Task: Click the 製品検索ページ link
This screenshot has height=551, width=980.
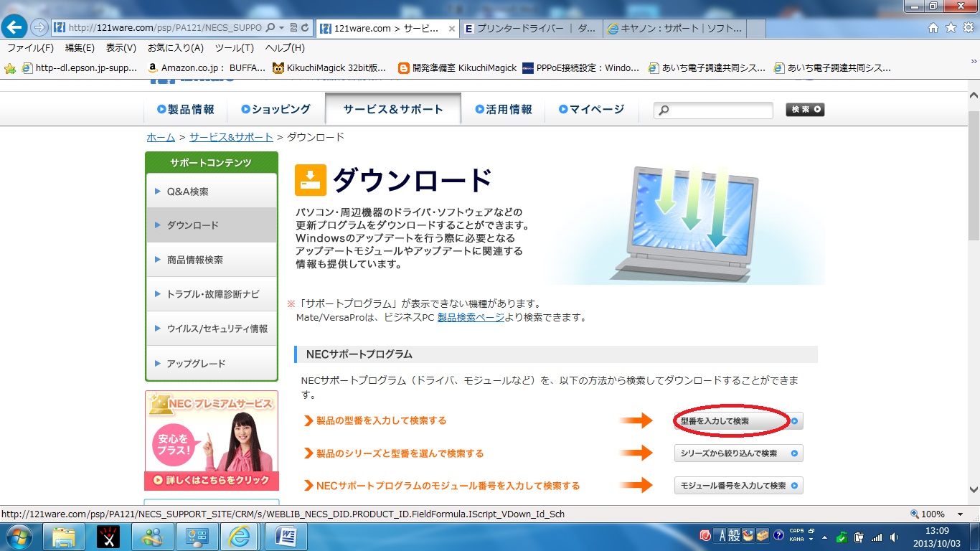Action: point(471,317)
